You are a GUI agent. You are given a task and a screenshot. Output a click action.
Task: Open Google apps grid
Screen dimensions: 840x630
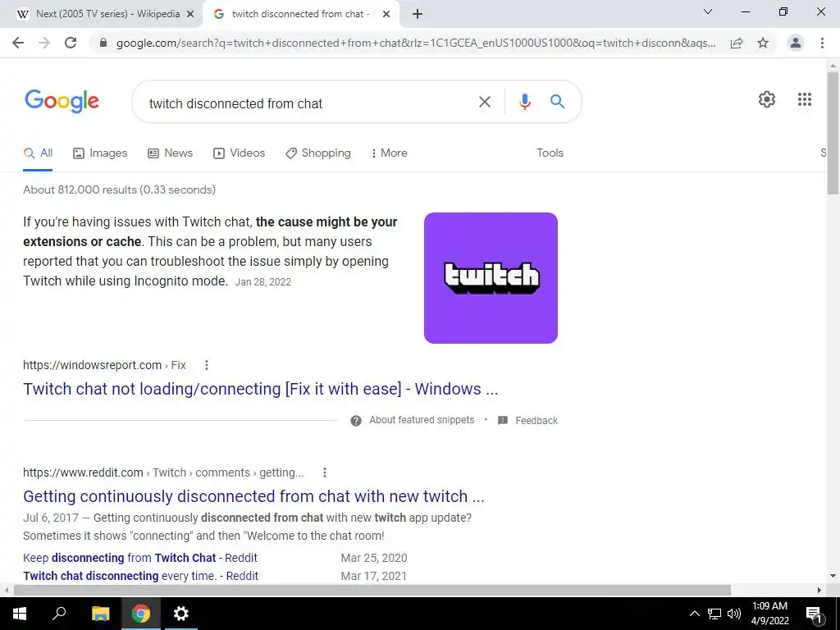click(804, 99)
